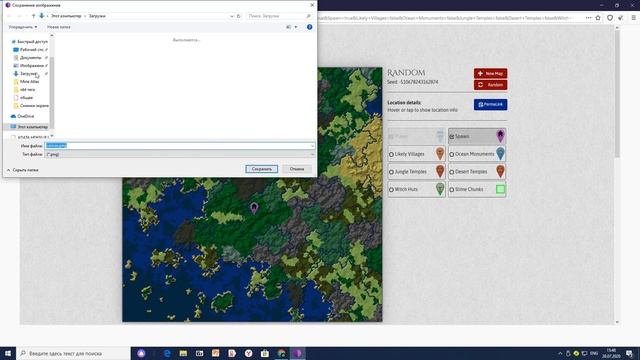Go back in the save dialog
640x360 pixels.
click(9, 16)
